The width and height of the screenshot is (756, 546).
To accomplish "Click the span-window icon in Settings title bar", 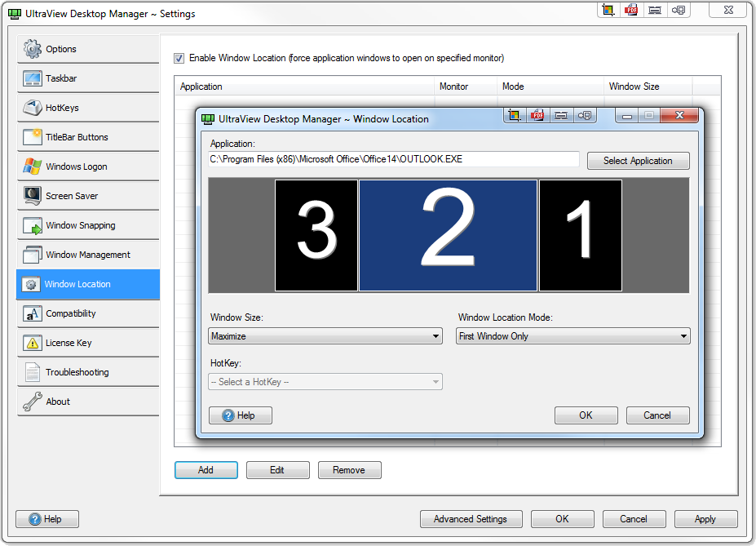I will coord(655,10).
